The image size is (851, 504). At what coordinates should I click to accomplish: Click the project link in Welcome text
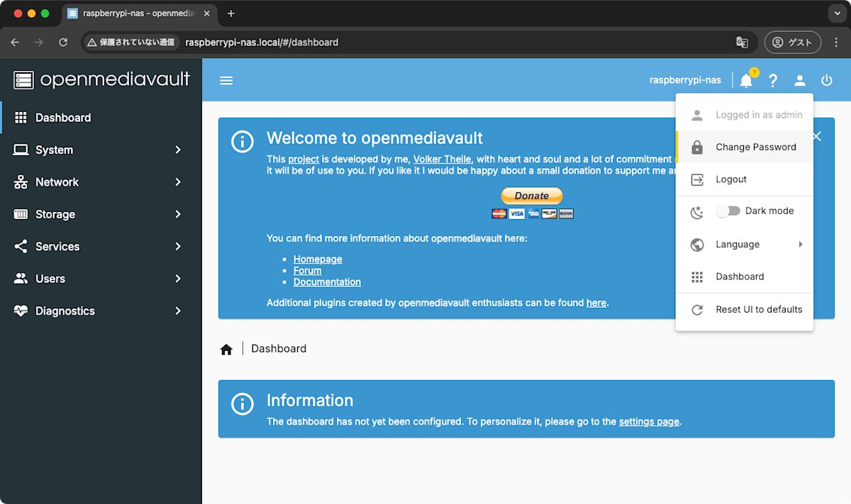coord(304,159)
